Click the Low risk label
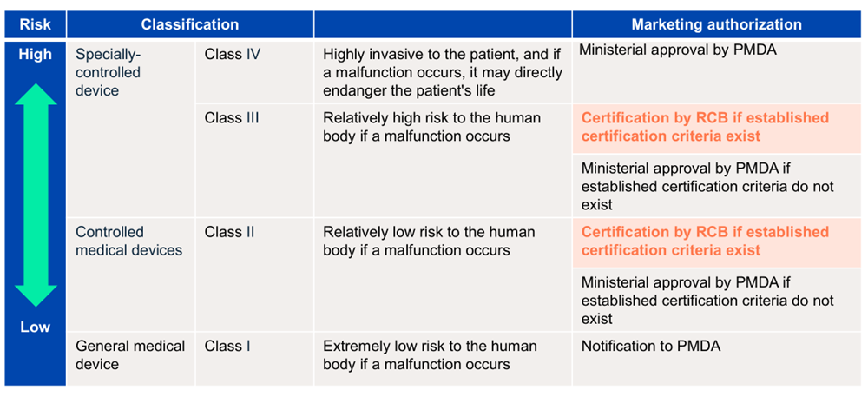 click(x=36, y=327)
